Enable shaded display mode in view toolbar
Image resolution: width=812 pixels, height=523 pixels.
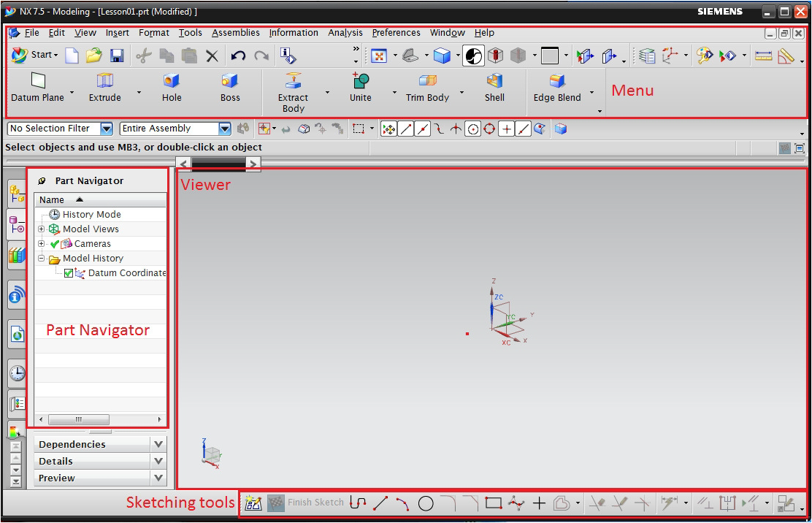click(x=473, y=55)
